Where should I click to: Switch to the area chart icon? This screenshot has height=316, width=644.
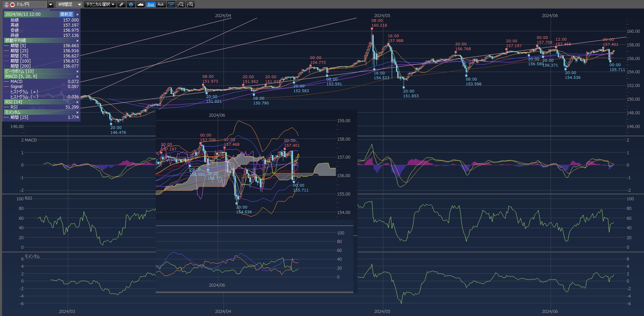pos(140,4)
